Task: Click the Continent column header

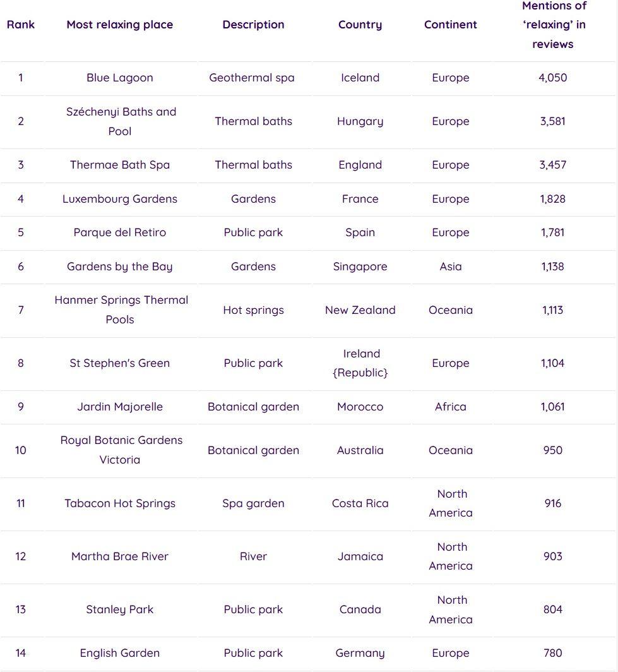Action: 451,25
